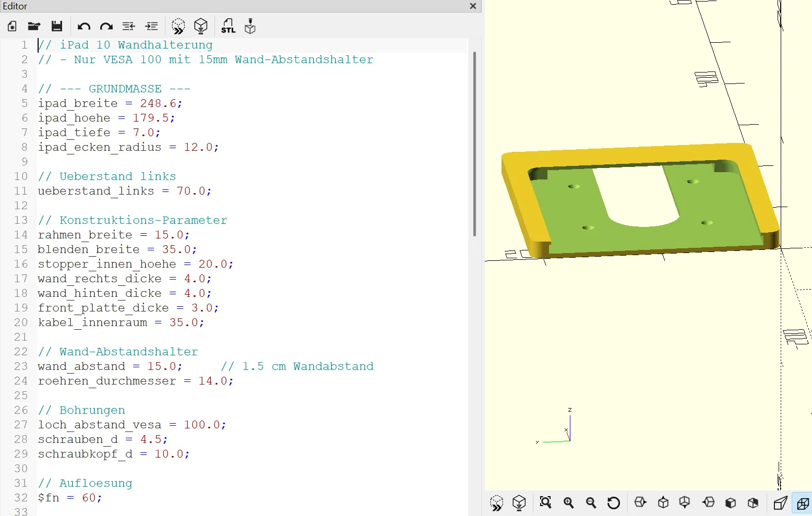Click the 'wand_rechts_dicke = 4.0;' line

coord(125,279)
